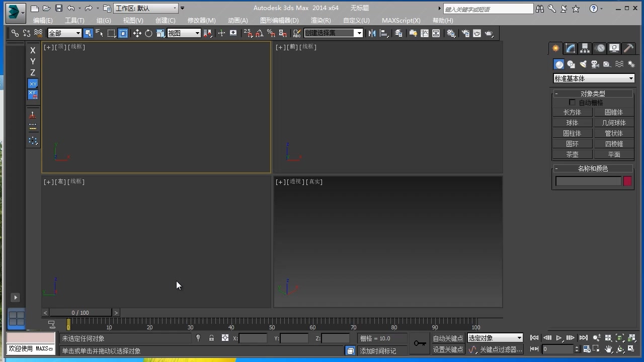Image resolution: width=644 pixels, height=362 pixels.
Task: Toggle absolute/offset transform type-in mode
Action: coord(225,338)
